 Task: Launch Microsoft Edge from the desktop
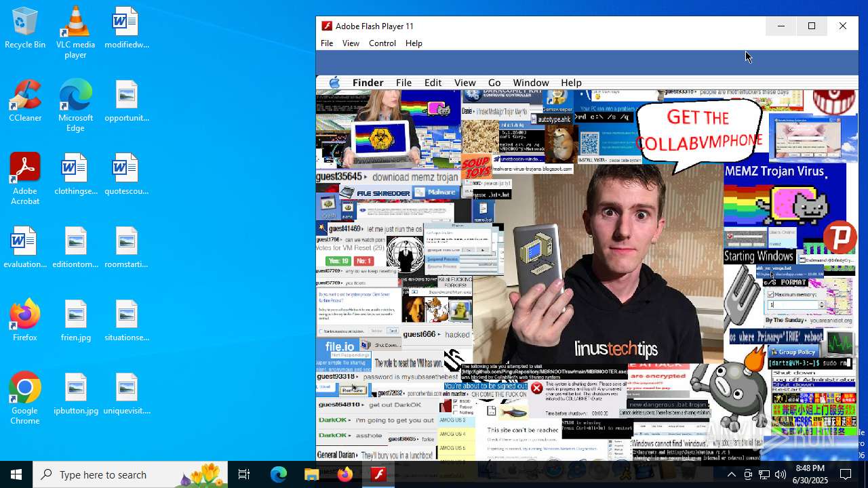(75, 106)
